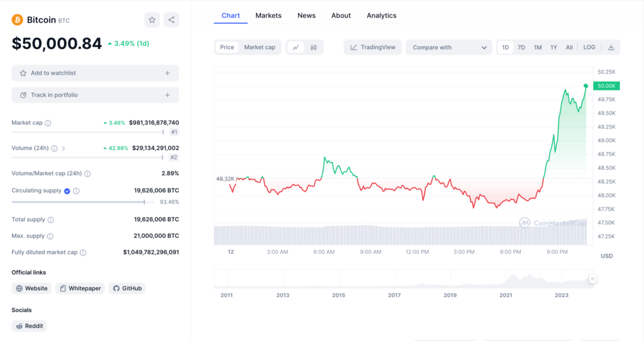Click the plus icon on Track in portfolio
The height and width of the screenshot is (341, 644).
(x=167, y=95)
